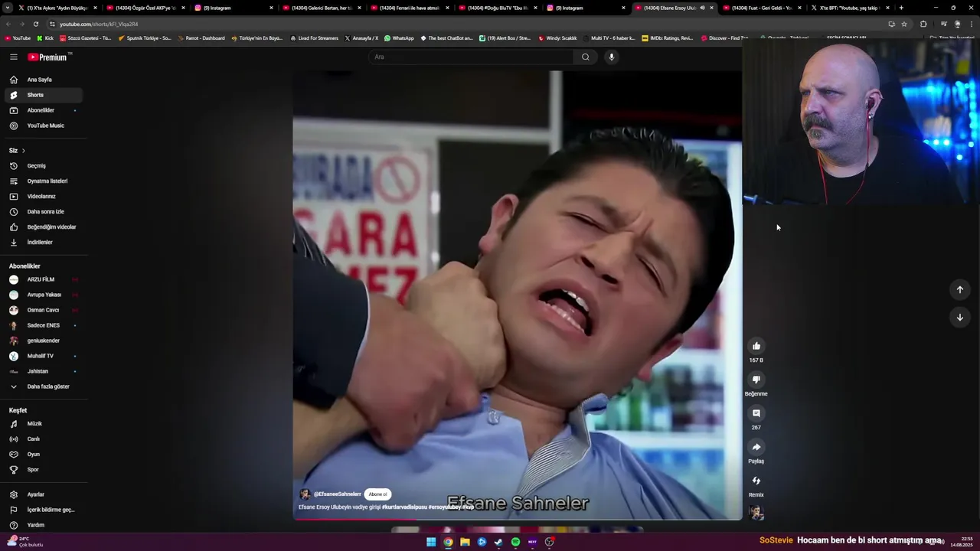The height and width of the screenshot is (551, 980).
Task: Open Geçmiş history page
Action: pyautogui.click(x=42, y=165)
